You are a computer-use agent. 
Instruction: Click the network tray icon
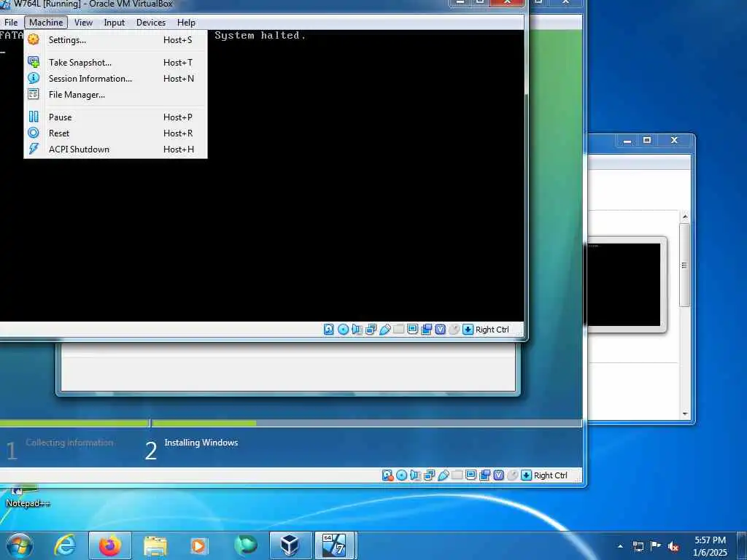point(638,546)
